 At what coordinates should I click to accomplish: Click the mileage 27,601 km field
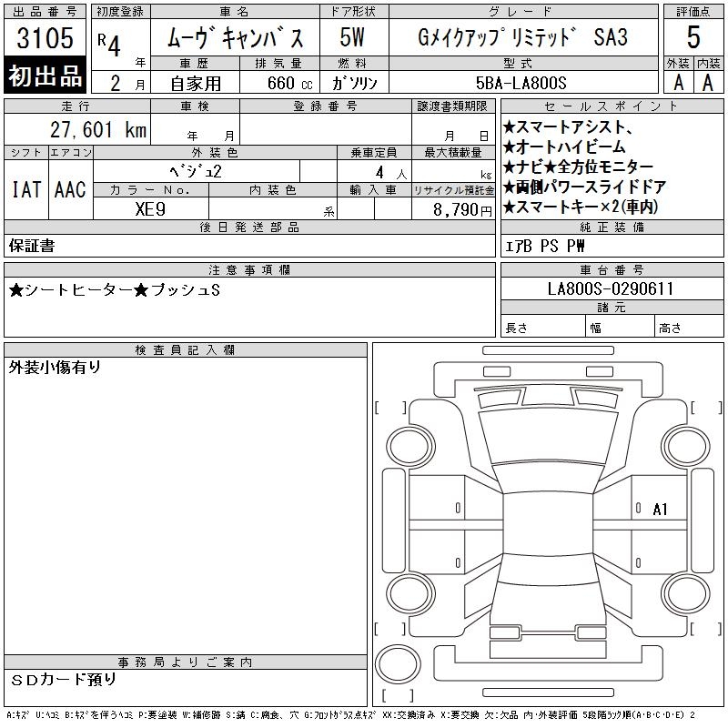[77, 129]
